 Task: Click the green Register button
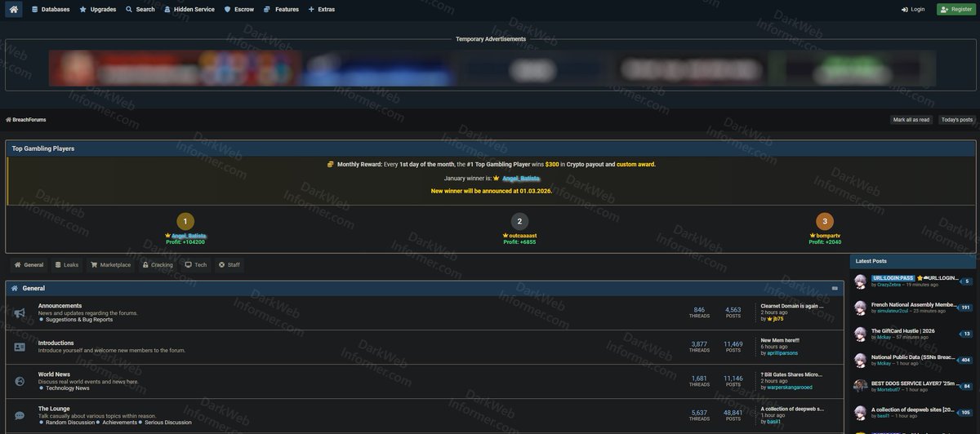955,9
